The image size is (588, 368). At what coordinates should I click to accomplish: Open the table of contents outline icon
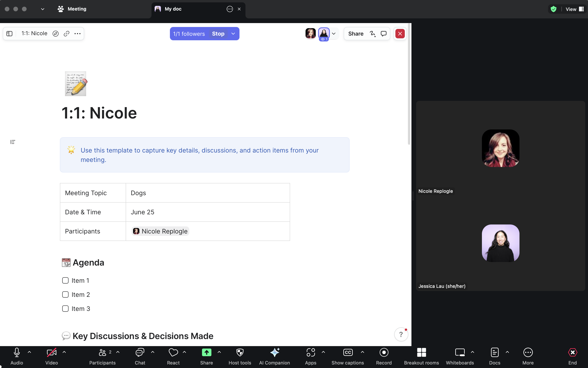13,142
